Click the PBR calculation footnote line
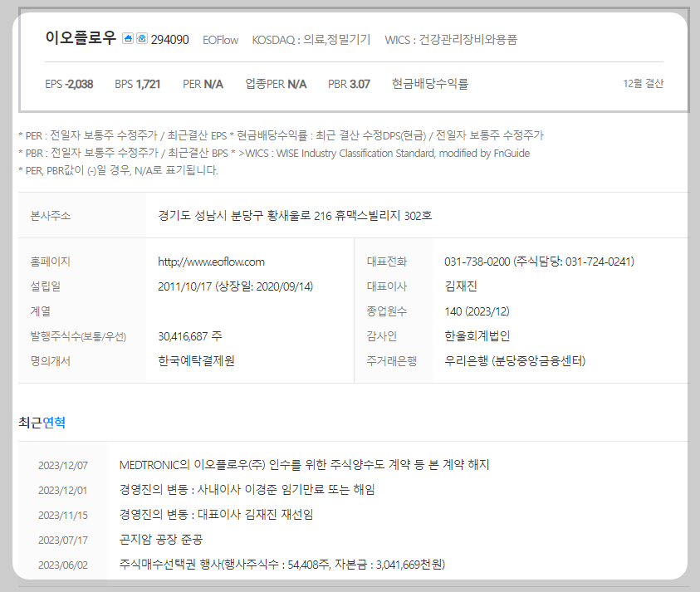700x592 pixels. pos(274,153)
